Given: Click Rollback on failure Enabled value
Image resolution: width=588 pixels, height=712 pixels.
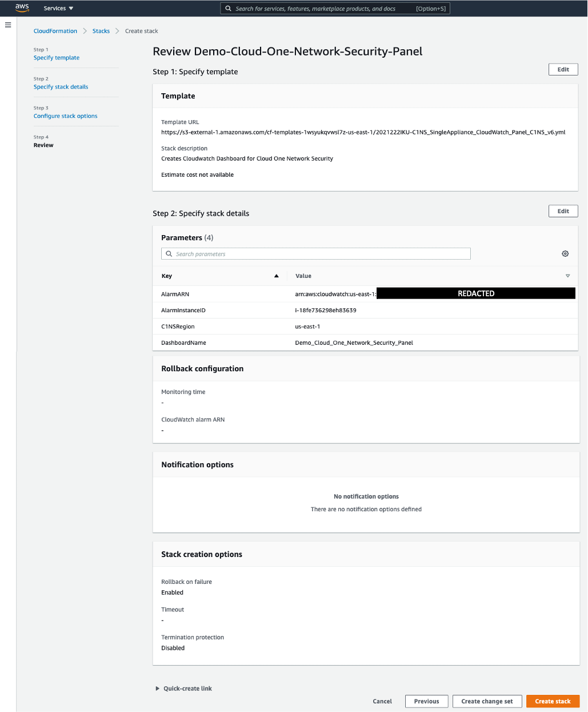Looking at the screenshot, I should [x=173, y=592].
